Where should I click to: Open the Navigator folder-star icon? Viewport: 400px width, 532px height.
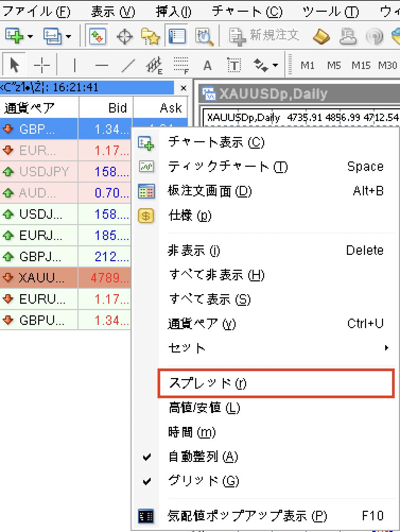coord(150,36)
